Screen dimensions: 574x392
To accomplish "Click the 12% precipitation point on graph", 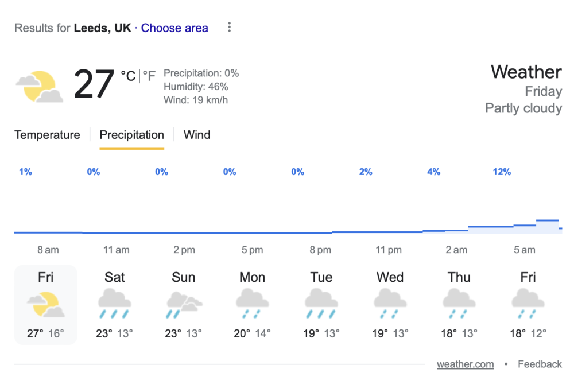I will 502,172.
